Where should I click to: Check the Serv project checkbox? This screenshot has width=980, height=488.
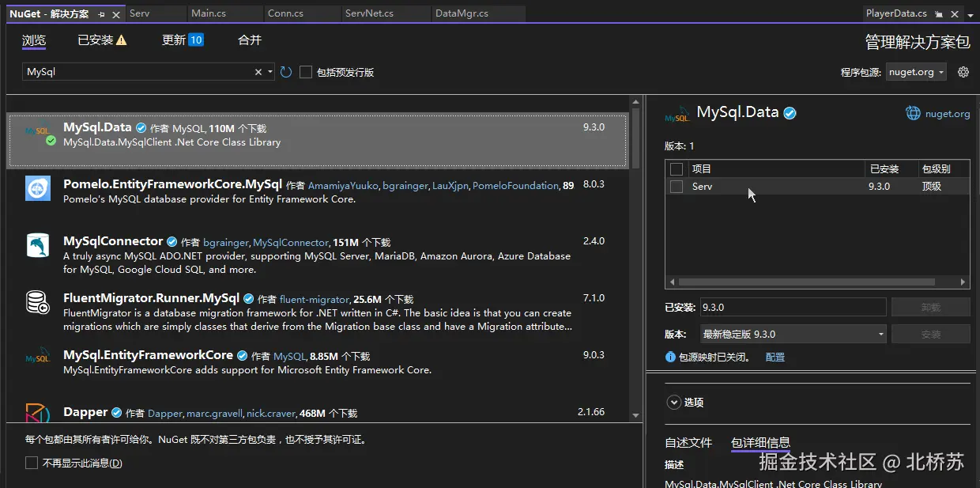[x=677, y=187]
